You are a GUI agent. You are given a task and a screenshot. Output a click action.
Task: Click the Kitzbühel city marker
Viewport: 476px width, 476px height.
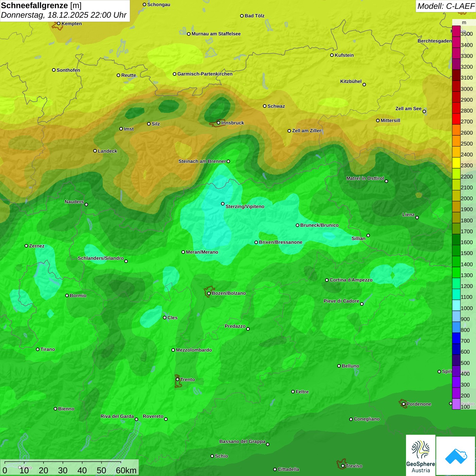[364, 84]
